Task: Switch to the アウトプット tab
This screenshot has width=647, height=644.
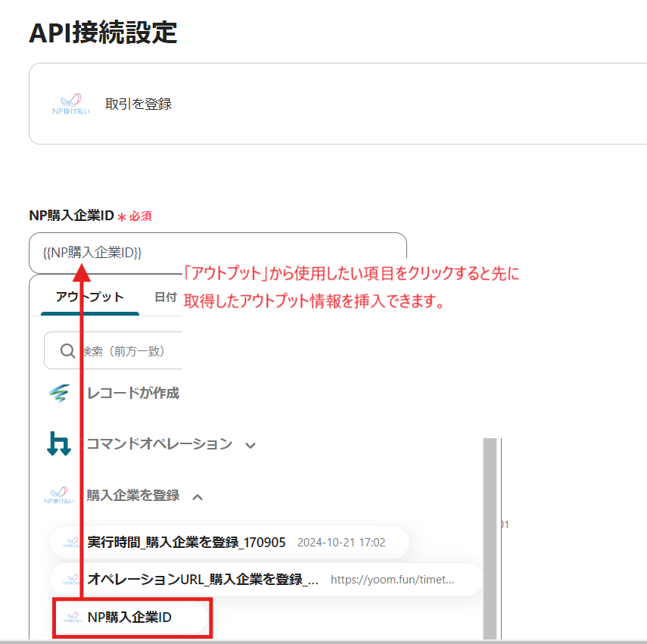Action: 89,297
